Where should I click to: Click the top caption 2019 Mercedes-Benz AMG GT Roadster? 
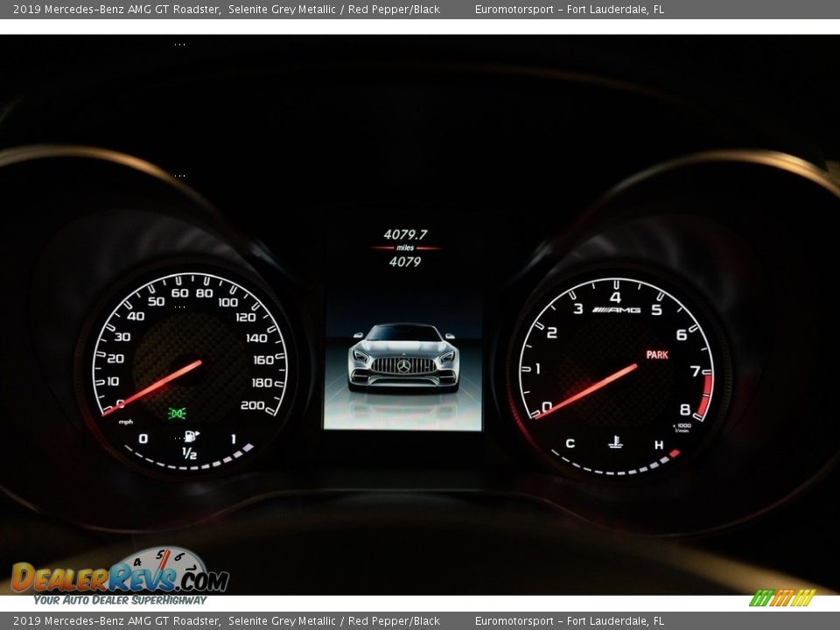click(x=116, y=9)
